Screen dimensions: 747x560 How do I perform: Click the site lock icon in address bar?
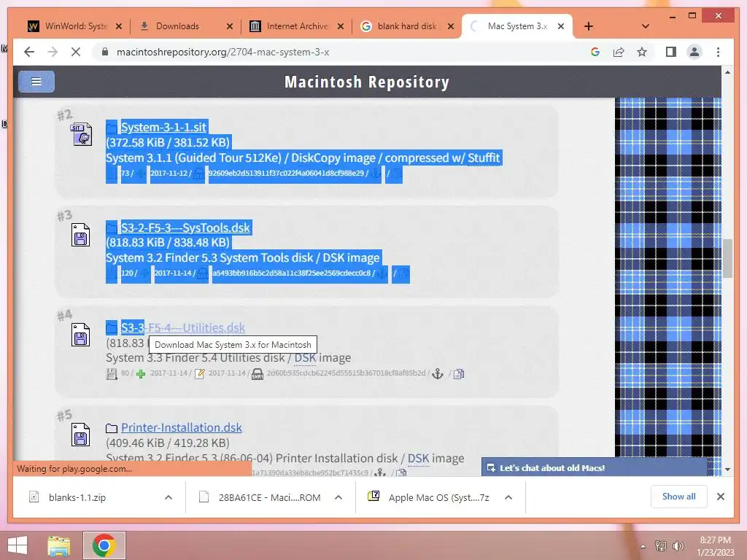[x=105, y=52]
